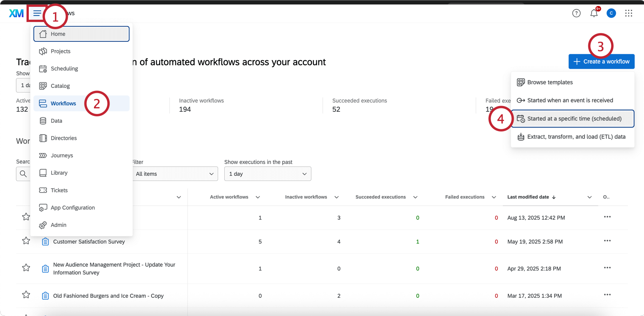
Task: Toggle star for New Audience Management Project
Action: coord(26,268)
